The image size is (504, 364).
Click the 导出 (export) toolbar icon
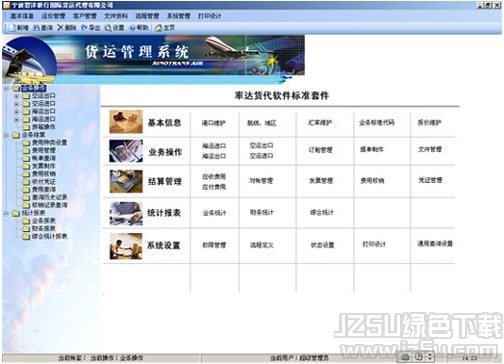pyautogui.click(x=85, y=28)
